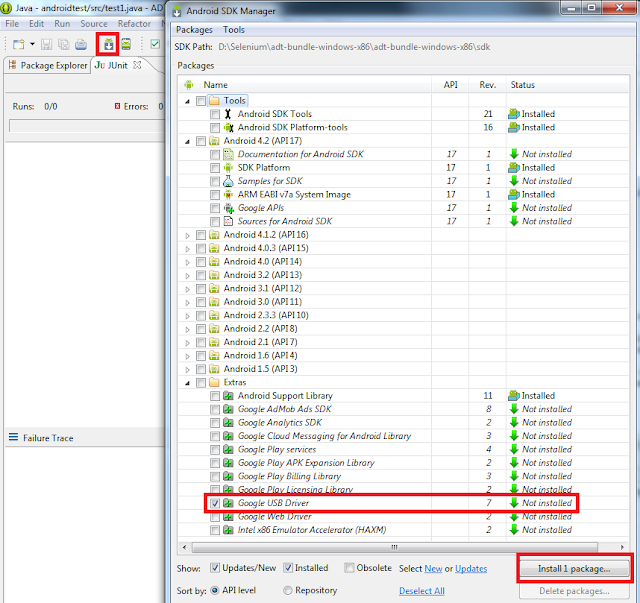Click the JUnit progress bar

pos(87,125)
